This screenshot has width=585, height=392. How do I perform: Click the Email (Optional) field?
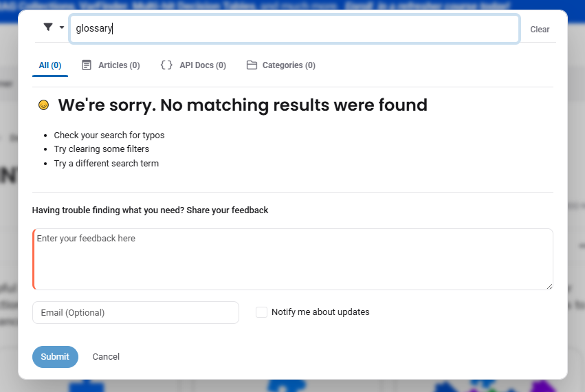point(135,312)
